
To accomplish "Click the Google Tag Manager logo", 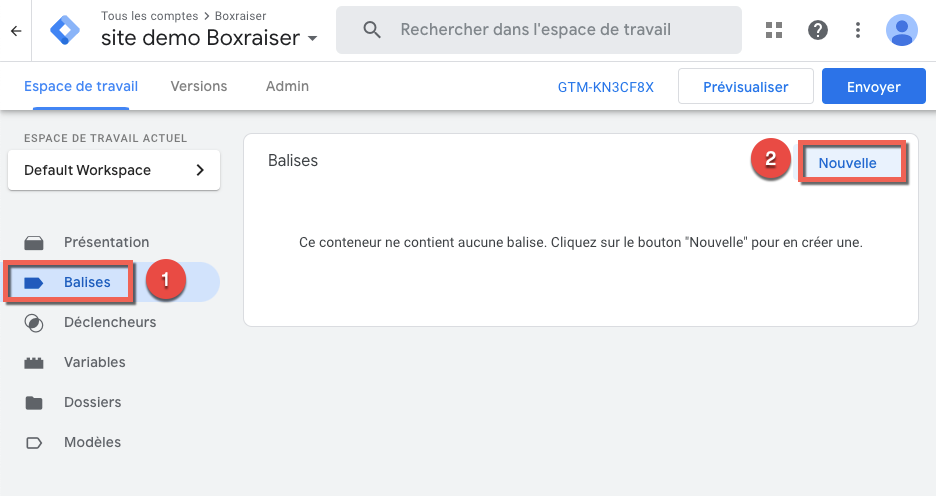I will tap(64, 31).
